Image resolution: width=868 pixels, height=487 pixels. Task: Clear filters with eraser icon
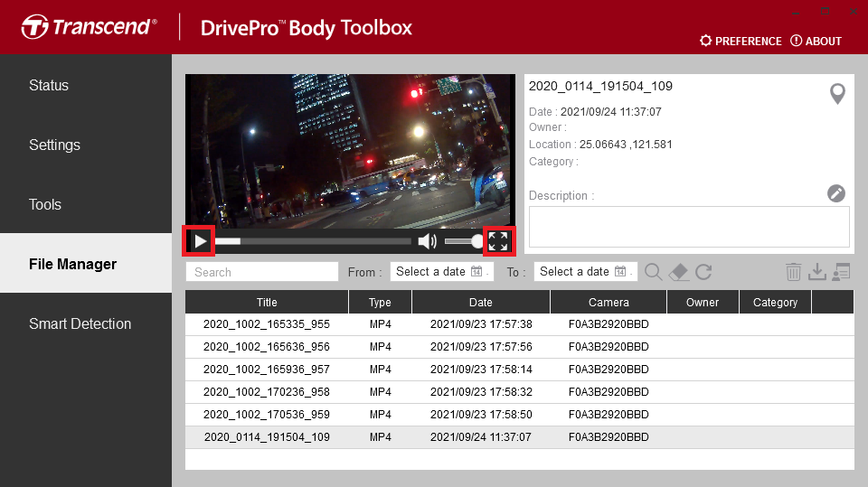tap(679, 272)
